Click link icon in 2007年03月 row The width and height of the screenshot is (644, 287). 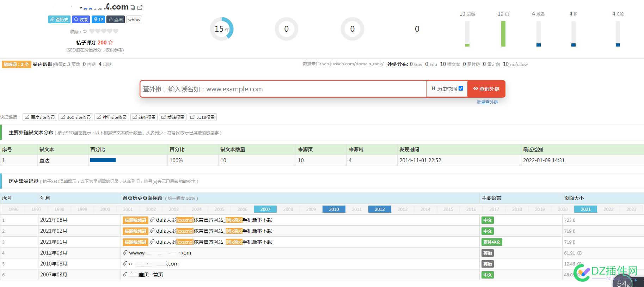125,274
